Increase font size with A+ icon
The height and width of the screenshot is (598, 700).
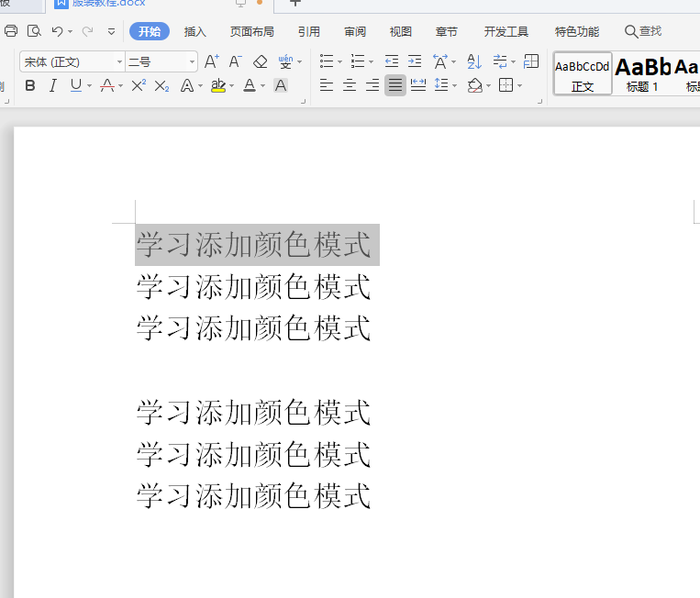(x=212, y=61)
